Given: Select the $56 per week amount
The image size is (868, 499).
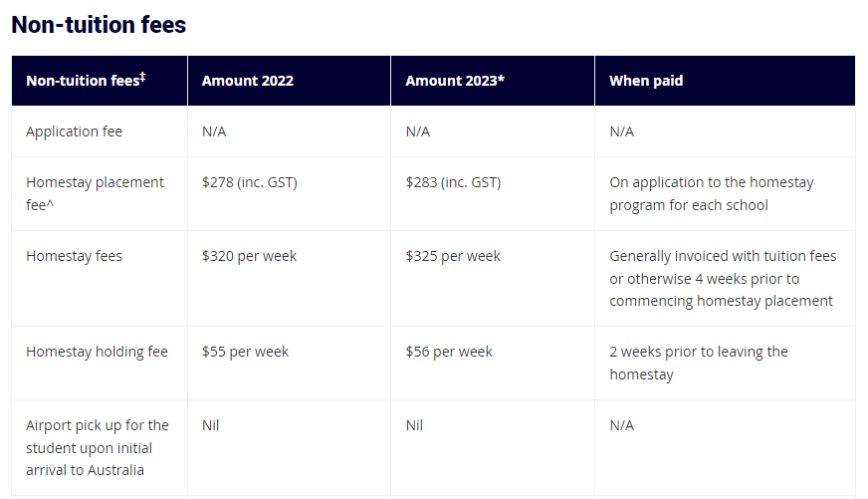Looking at the screenshot, I should tap(449, 352).
